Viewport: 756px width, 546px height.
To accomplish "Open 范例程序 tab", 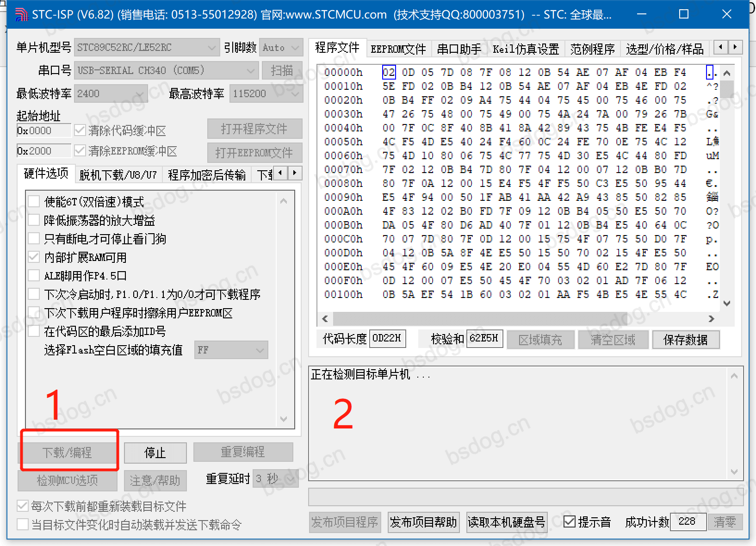I will pyautogui.click(x=593, y=49).
